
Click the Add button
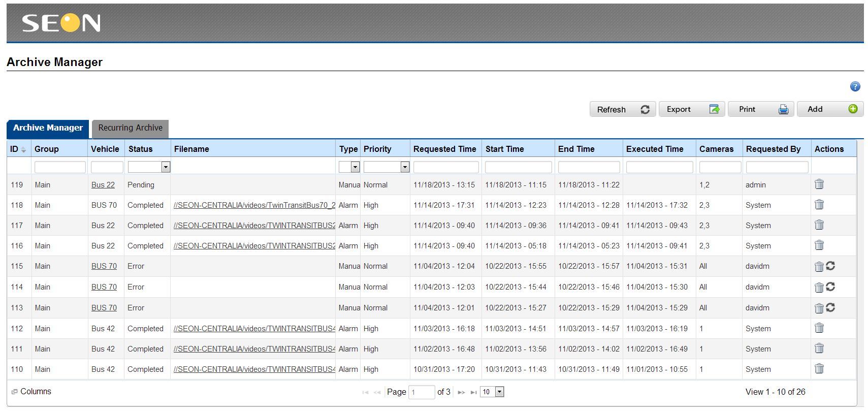pyautogui.click(x=830, y=109)
